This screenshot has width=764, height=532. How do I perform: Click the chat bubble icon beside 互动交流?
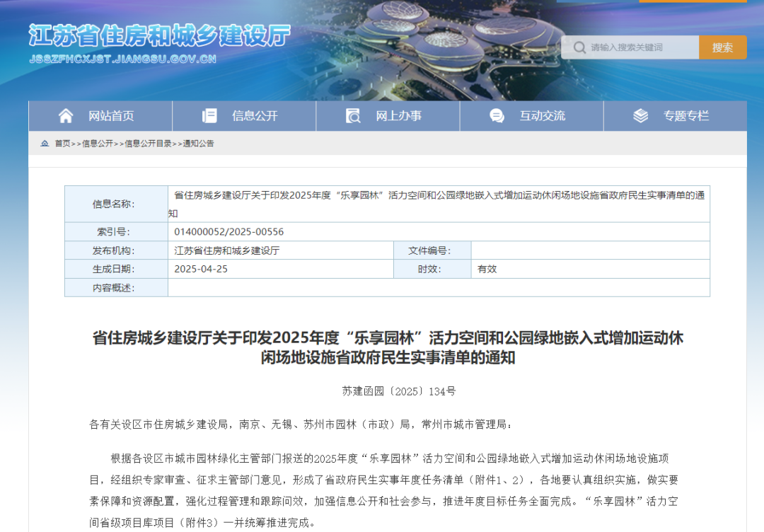pyautogui.click(x=497, y=116)
